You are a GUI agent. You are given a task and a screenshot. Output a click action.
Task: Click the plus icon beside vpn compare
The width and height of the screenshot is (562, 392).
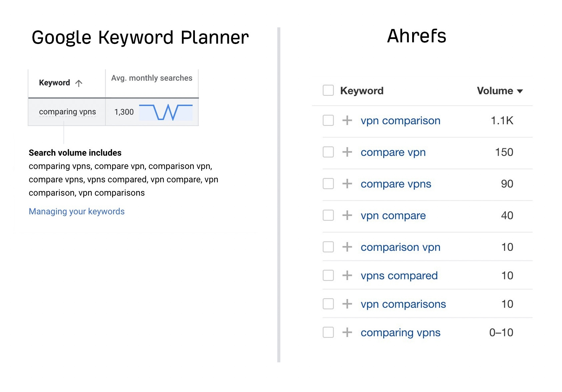[348, 216]
